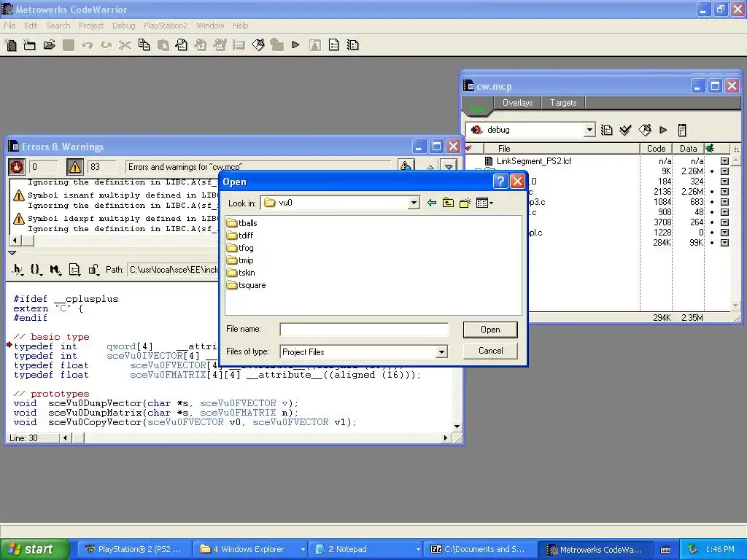Switch to the Targets tab
Viewport: 747px width, 560px height.
click(563, 103)
